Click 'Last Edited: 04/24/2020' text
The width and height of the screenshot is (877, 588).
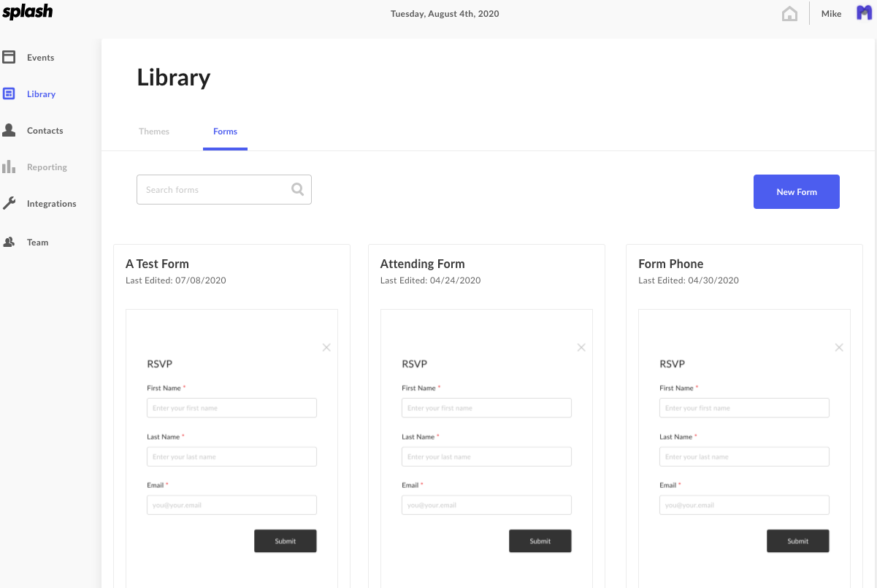tap(431, 280)
